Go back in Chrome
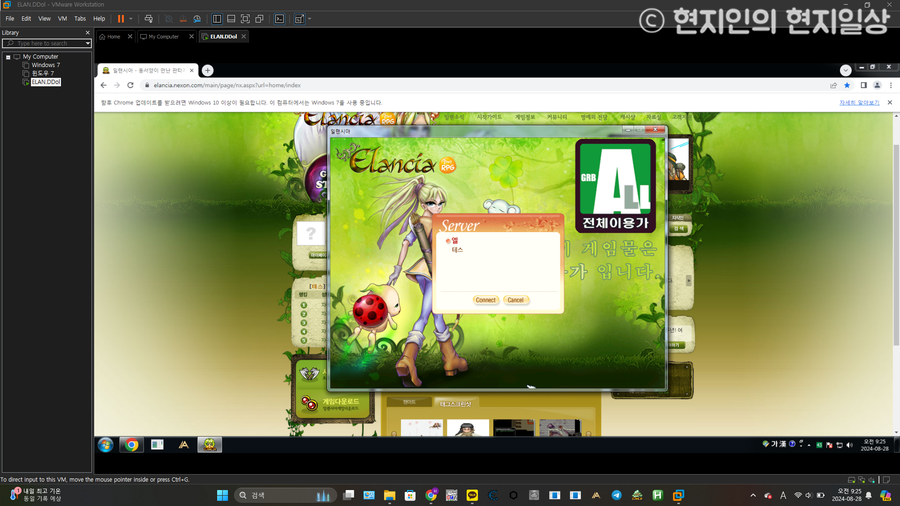The width and height of the screenshot is (900, 506). pyautogui.click(x=103, y=85)
